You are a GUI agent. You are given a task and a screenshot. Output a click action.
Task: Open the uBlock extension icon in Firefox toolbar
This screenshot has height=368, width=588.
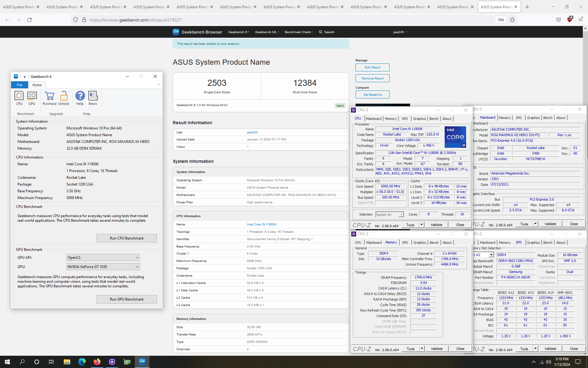570,19
